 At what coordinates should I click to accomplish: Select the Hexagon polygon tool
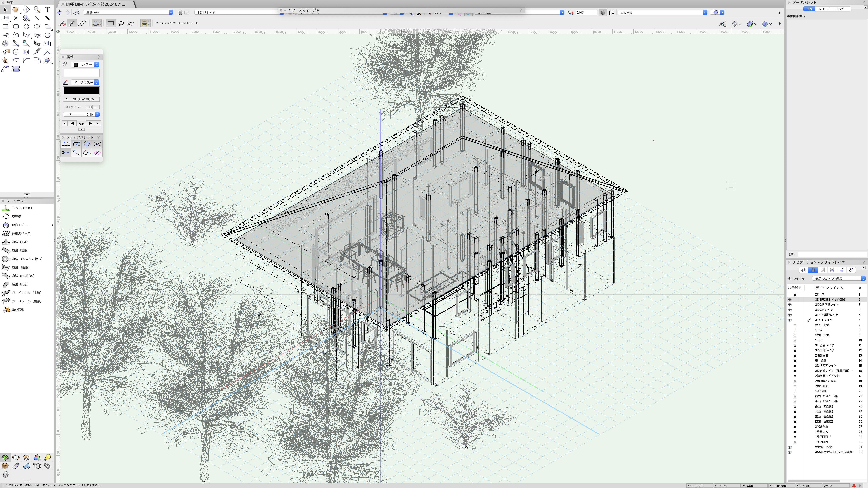point(47,35)
